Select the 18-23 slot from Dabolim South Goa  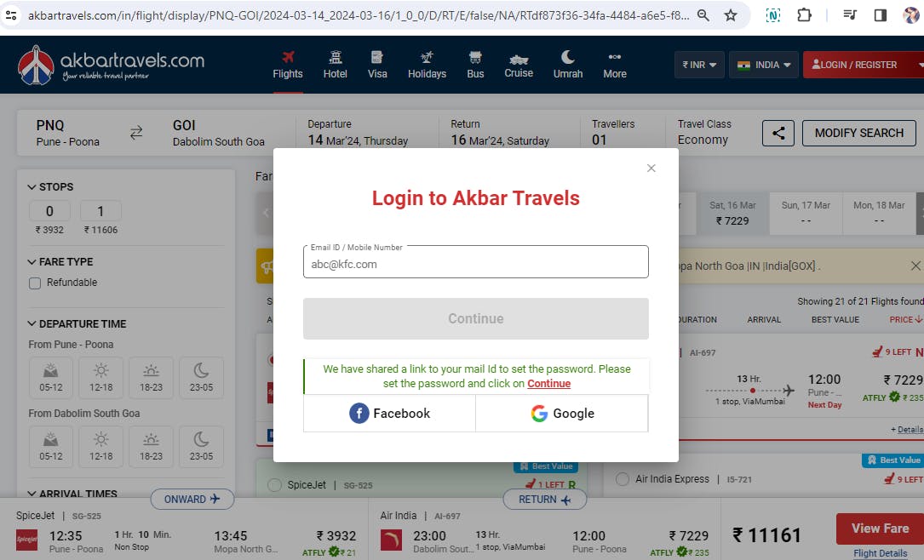coord(151,446)
